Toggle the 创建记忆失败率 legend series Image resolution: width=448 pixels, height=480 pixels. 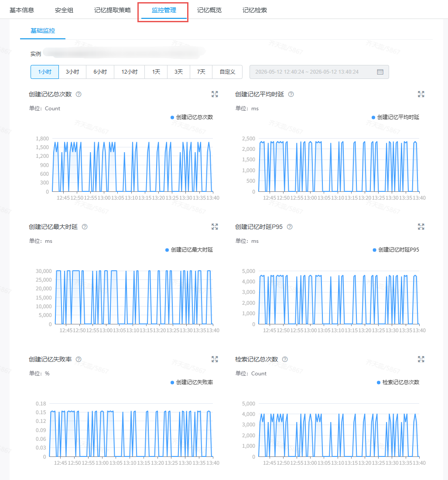click(192, 382)
